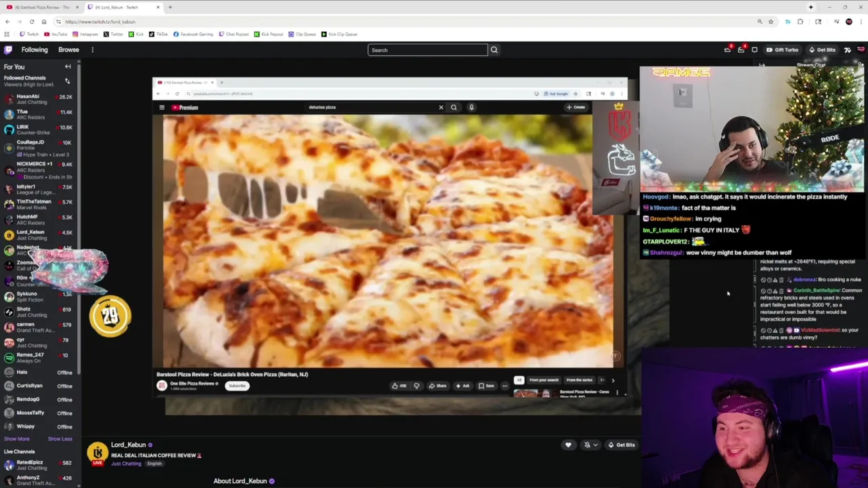Open the Instagram bookmark
This screenshot has height=488, width=868.
[85, 34]
